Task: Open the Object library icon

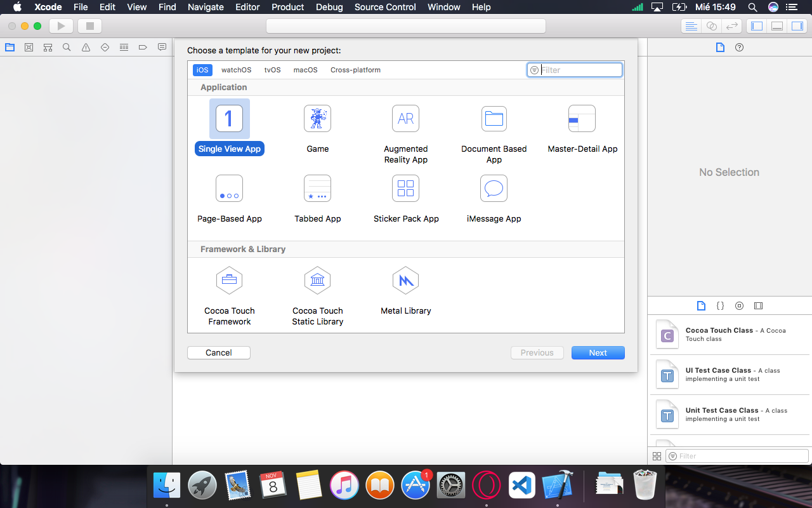Action: point(739,305)
